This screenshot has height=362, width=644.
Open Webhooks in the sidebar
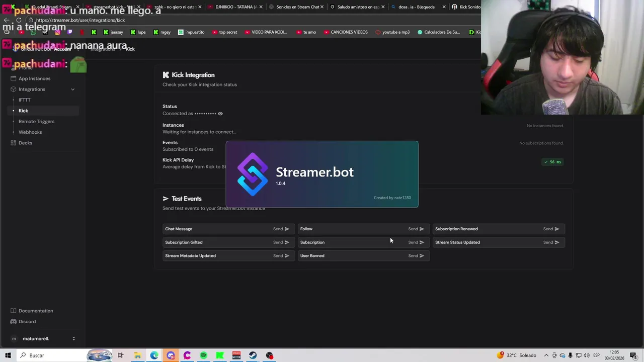pos(30,132)
